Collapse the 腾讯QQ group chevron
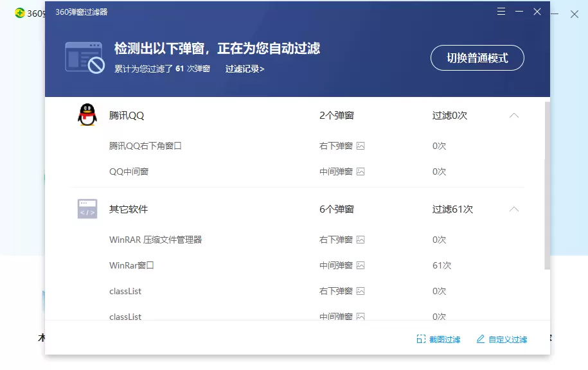 pos(513,116)
